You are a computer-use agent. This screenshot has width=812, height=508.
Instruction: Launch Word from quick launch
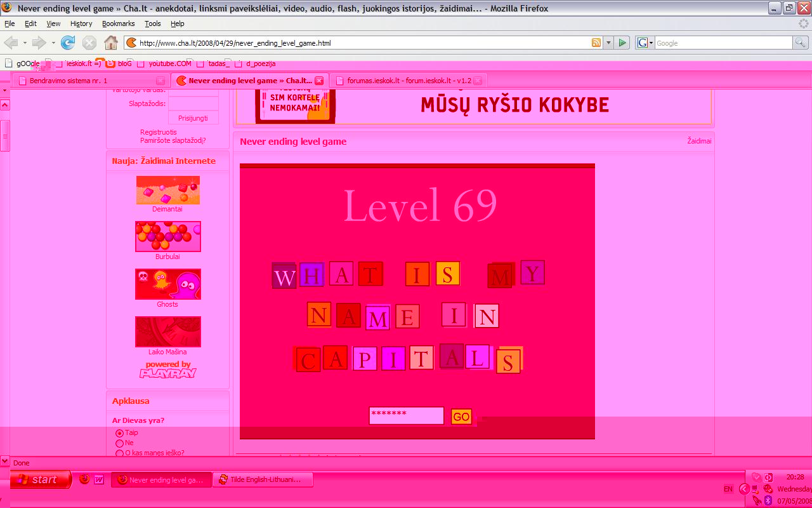(x=99, y=479)
